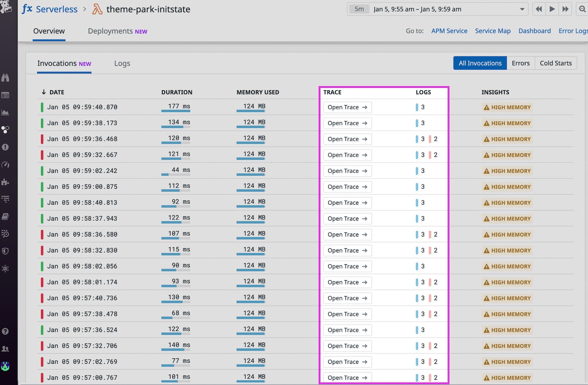588x385 pixels.
Task: Open Monitors exclamation icon in sidebar
Action: coord(5,147)
